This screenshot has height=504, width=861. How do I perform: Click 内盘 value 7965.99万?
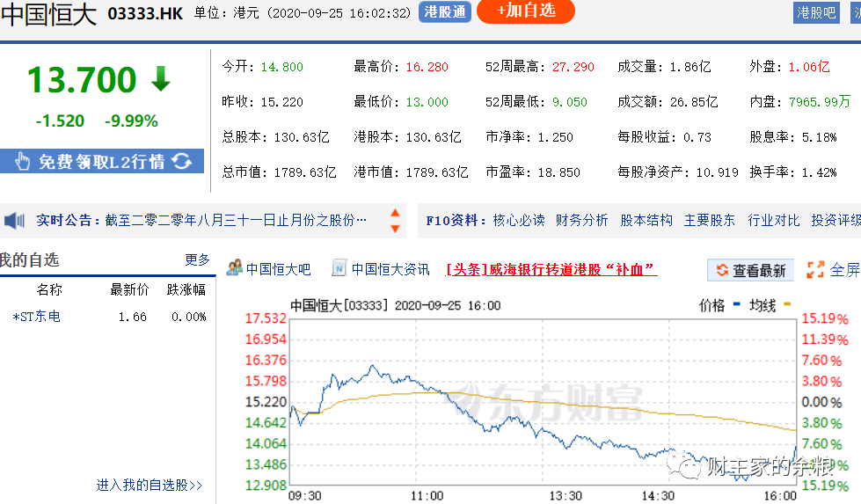click(820, 101)
